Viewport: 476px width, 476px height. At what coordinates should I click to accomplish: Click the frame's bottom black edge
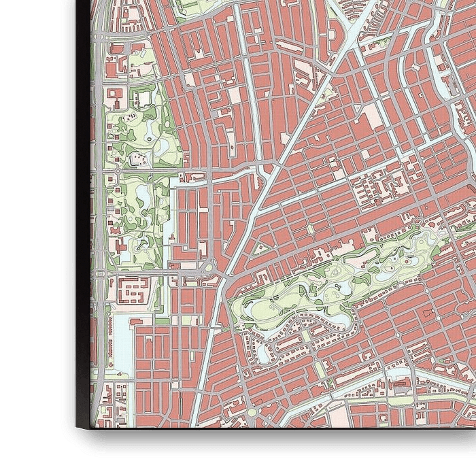(272, 435)
